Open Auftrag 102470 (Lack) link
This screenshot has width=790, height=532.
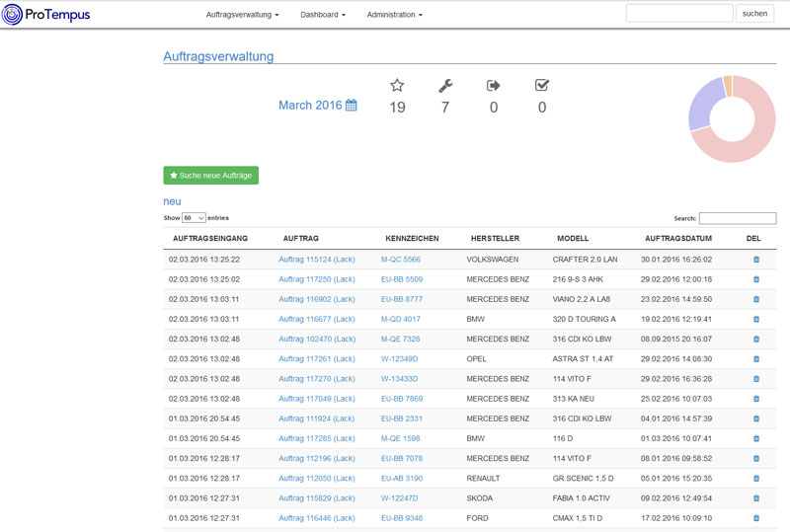[x=317, y=340]
